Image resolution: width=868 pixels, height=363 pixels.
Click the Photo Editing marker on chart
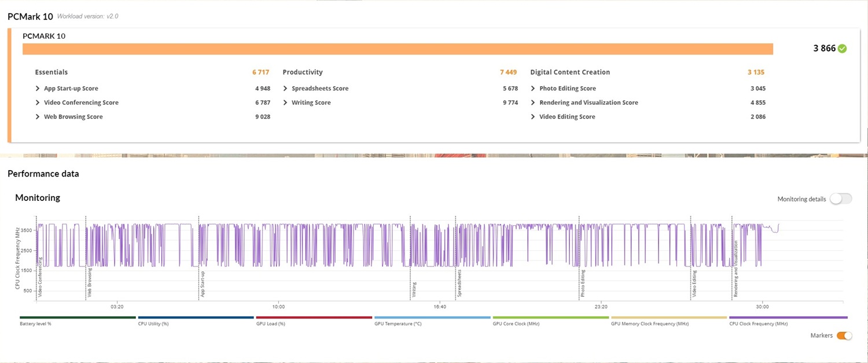[583, 284]
